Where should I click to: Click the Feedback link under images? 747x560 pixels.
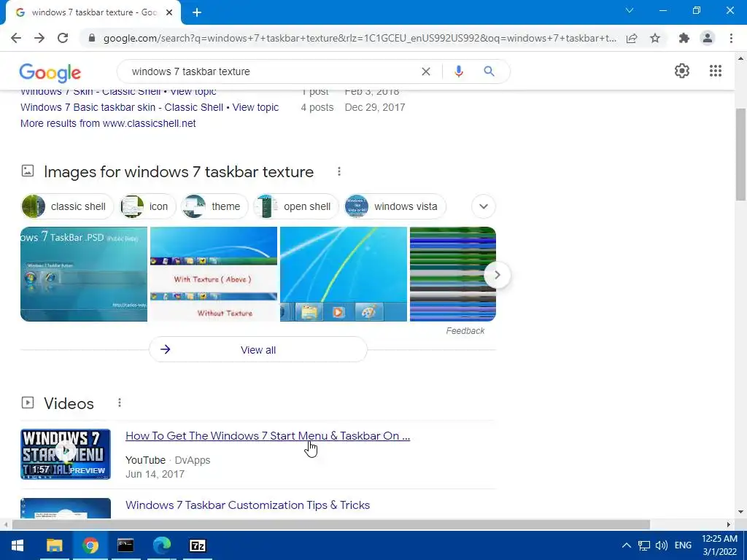(x=465, y=330)
